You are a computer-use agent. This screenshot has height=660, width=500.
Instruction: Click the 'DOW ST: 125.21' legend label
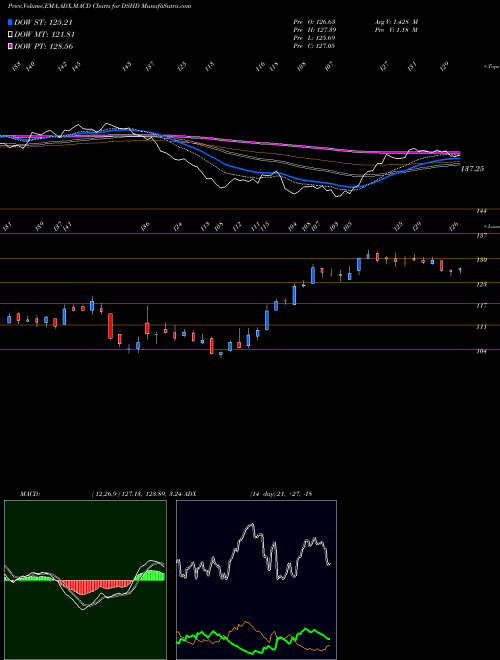(43, 22)
